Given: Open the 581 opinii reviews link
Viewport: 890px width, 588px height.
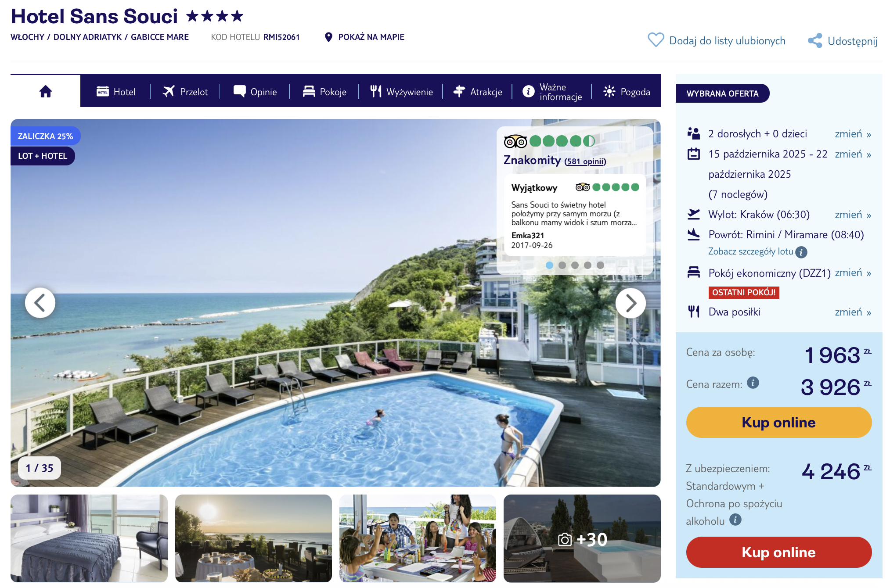Looking at the screenshot, I should (585, 161).
